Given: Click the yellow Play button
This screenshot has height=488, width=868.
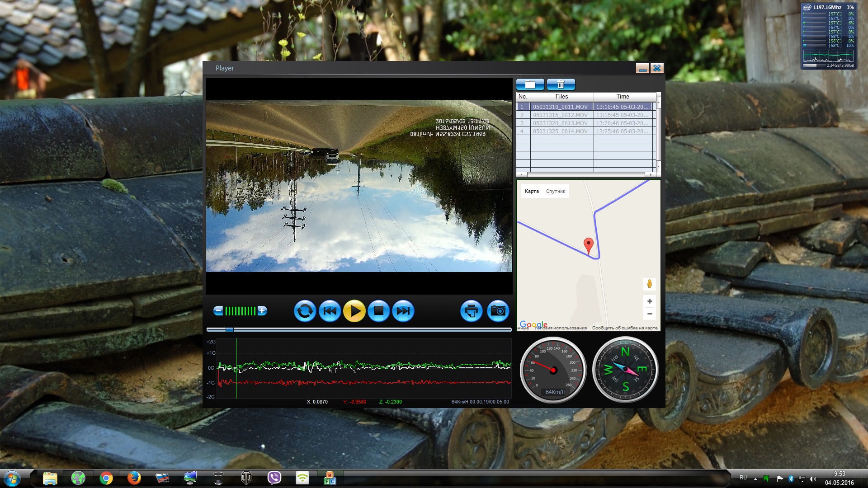Looking at the screenshot, I should click(354, 311).
